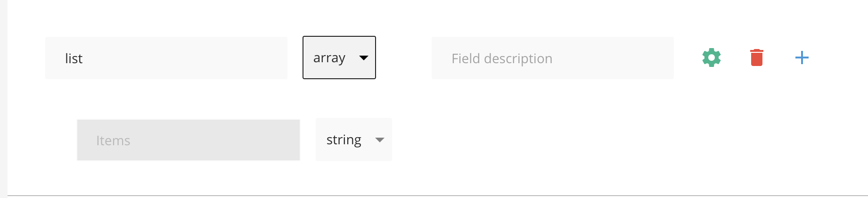Image resolution: width=868 pixels, height=198 pixels.
Task: Change the list field type from array
Action: (x=339, y=58)
